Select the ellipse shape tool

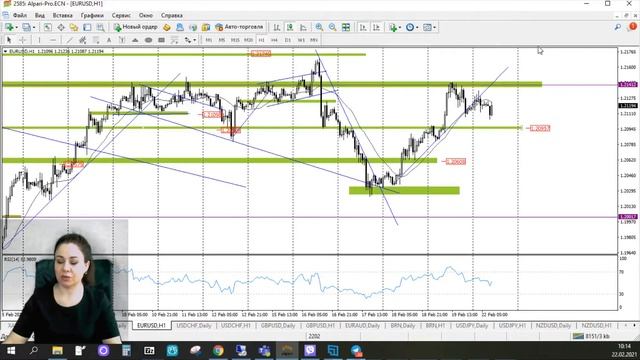point(149,40)
